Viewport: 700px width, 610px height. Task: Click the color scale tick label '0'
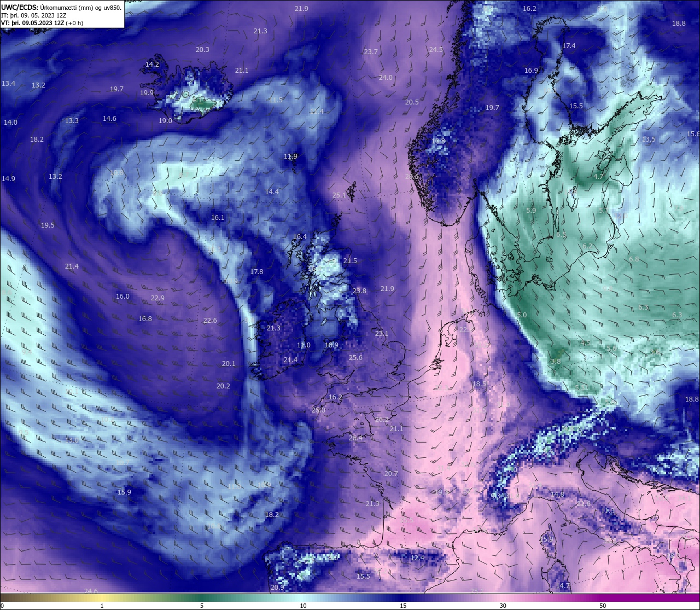[x=2, y=606]
